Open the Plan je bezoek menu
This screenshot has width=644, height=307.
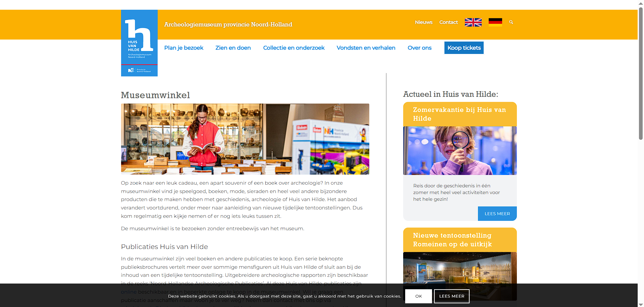pyautogui.click(x=183, y=48)
